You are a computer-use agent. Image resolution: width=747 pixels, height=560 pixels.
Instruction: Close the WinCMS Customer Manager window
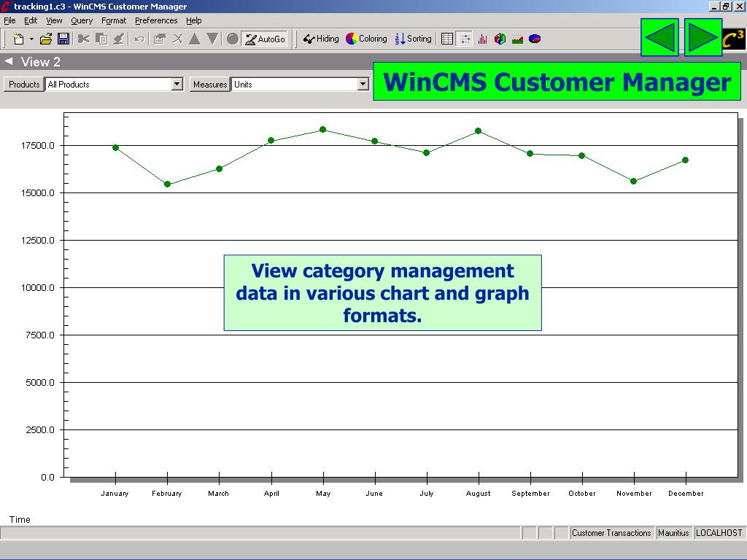point(739,6)
